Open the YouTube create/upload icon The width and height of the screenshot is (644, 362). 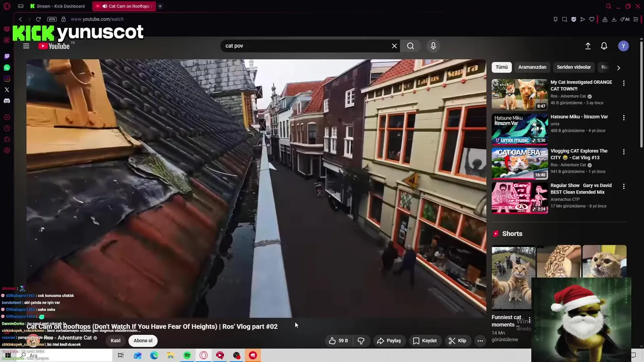588,46
